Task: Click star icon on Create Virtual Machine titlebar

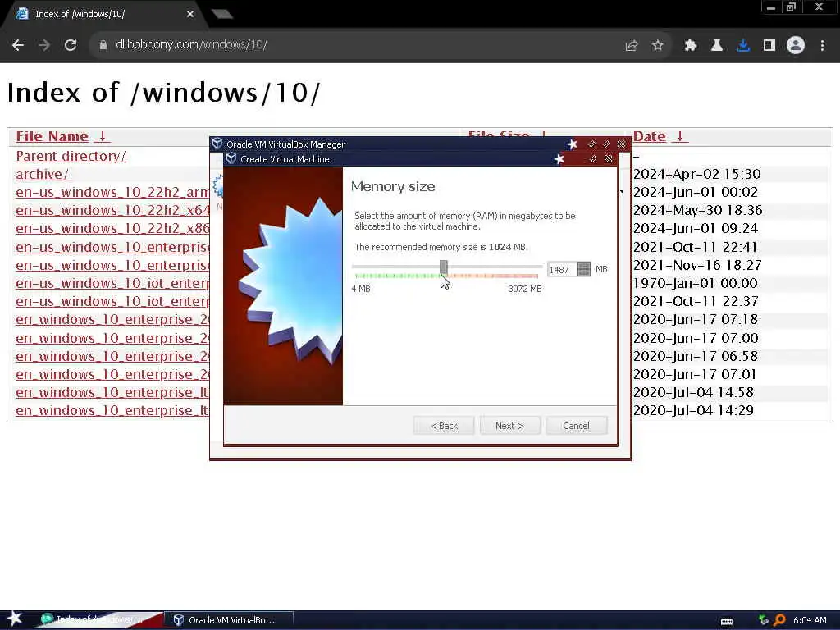Action: [559, 159]
